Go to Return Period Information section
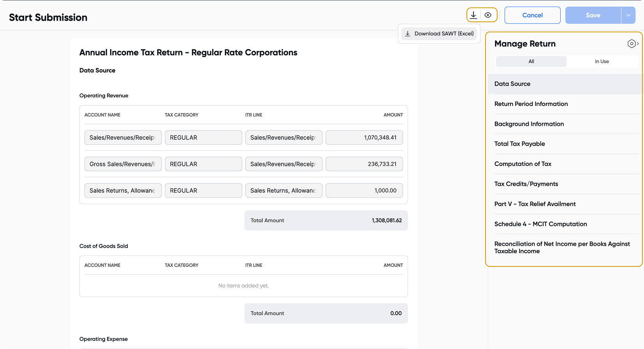This screenshot has height=349, width=644. pos(531,104)
